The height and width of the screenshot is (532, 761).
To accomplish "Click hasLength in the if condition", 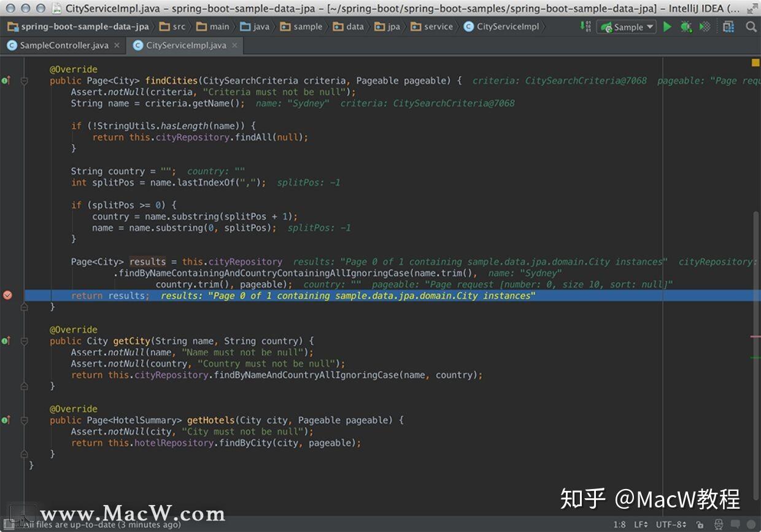I will click(x=185, y=126).
